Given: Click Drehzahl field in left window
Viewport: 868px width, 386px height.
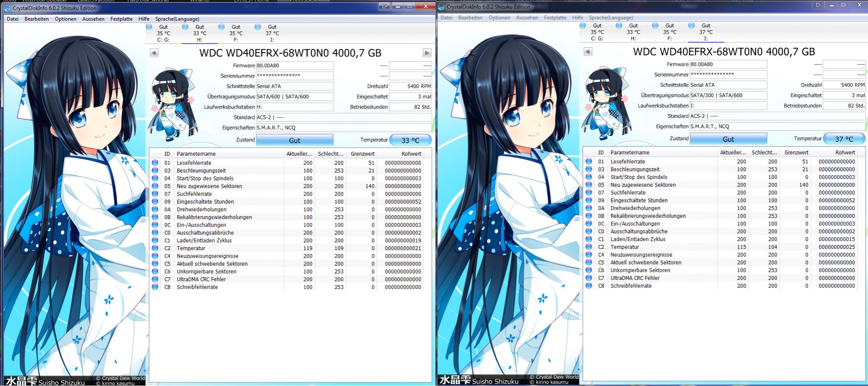Looking at the screenshot, I should [x=410, y=86].
